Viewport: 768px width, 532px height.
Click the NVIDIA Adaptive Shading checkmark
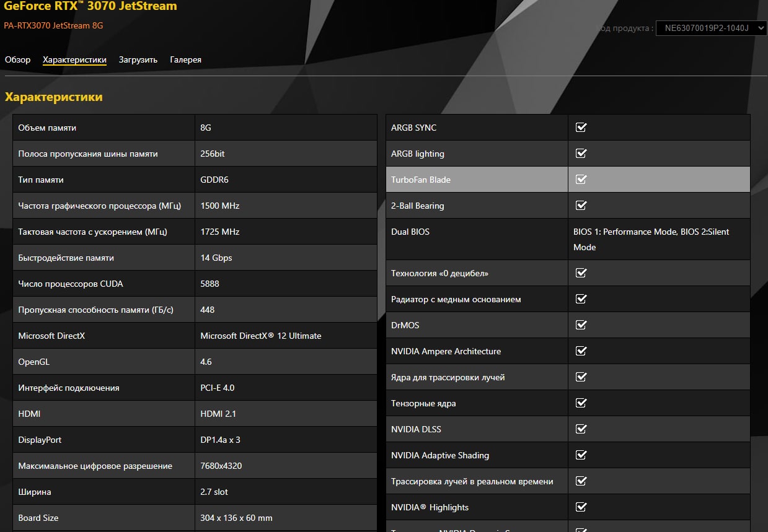pyautogui.click(x=581, y=455)
